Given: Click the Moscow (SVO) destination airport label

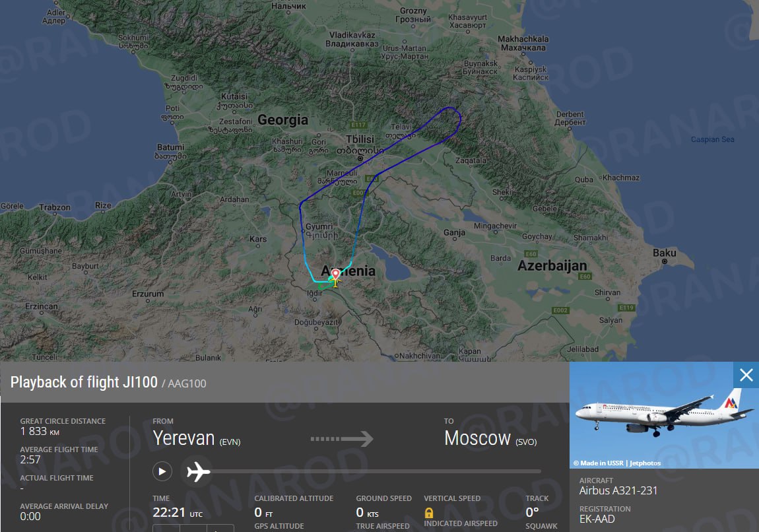Looking at the screenshot, I should (490, 438).
